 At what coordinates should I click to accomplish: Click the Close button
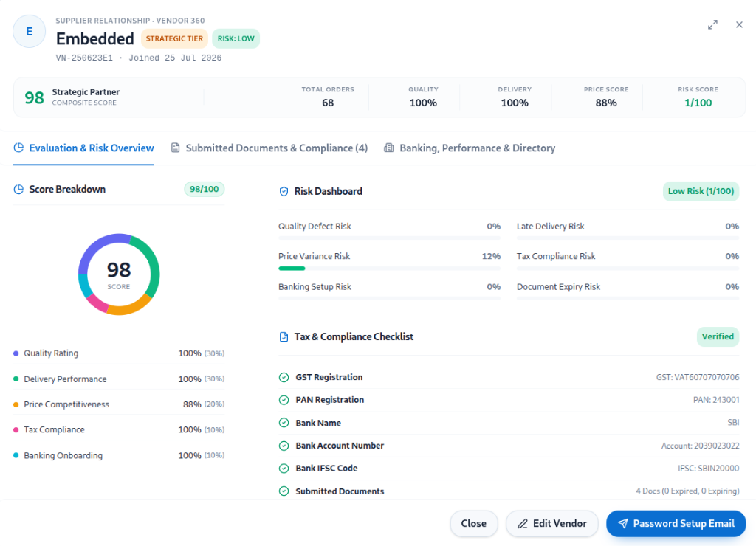point(474,523)
